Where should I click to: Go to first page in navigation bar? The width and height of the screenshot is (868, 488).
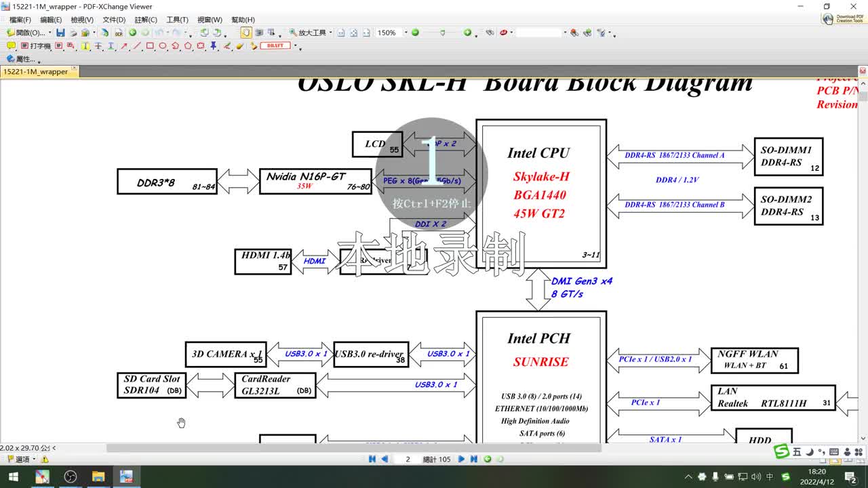point(372,459)
